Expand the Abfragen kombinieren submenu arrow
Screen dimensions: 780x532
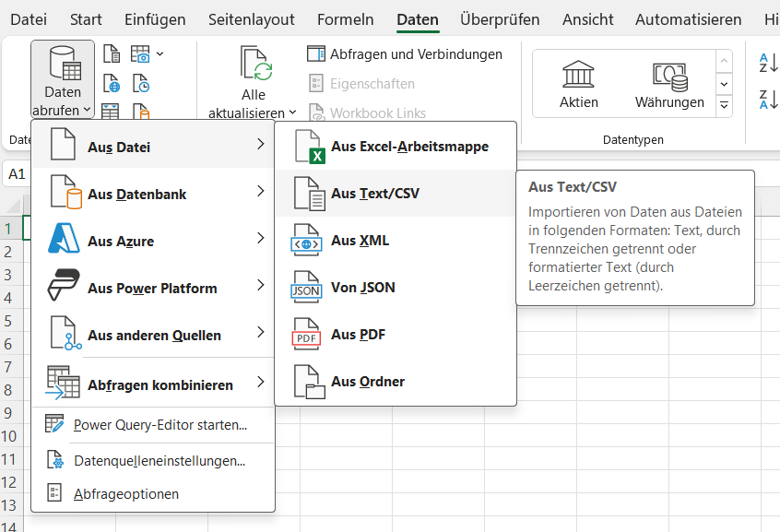coord(261,383)
